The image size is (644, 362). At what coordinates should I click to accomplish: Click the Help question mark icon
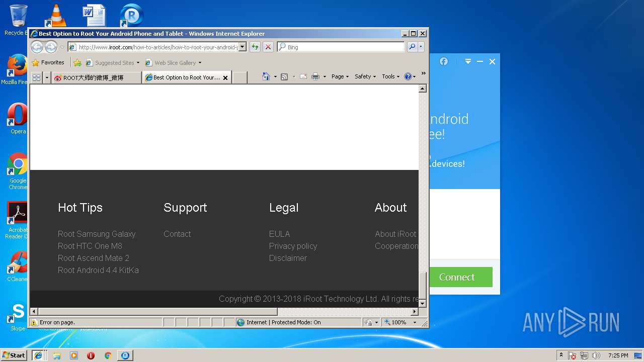click(x=408, y=76)
